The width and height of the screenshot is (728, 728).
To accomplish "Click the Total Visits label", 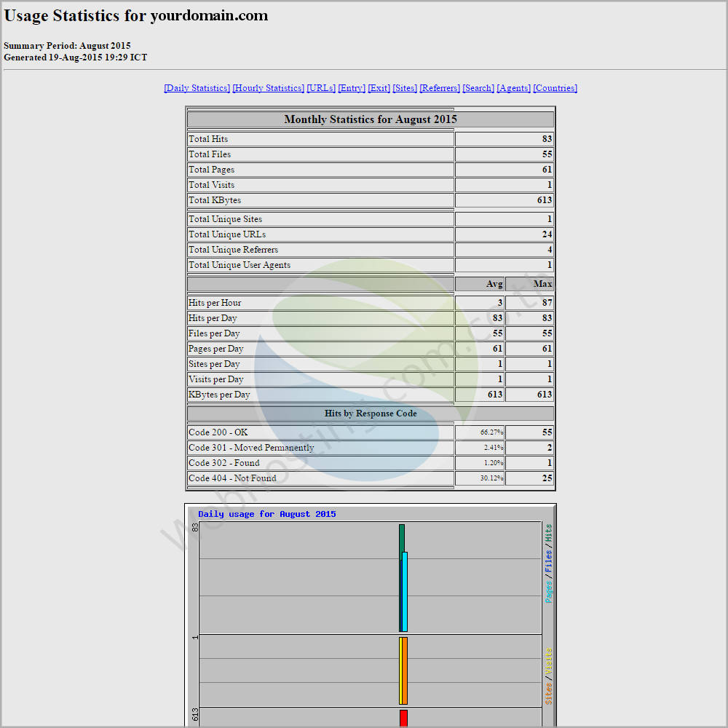I will 211,185.
